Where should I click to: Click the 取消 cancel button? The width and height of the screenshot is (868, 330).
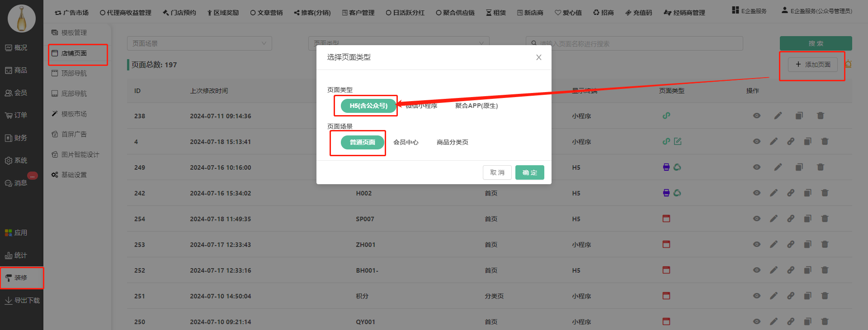click(x=497, y=172)
